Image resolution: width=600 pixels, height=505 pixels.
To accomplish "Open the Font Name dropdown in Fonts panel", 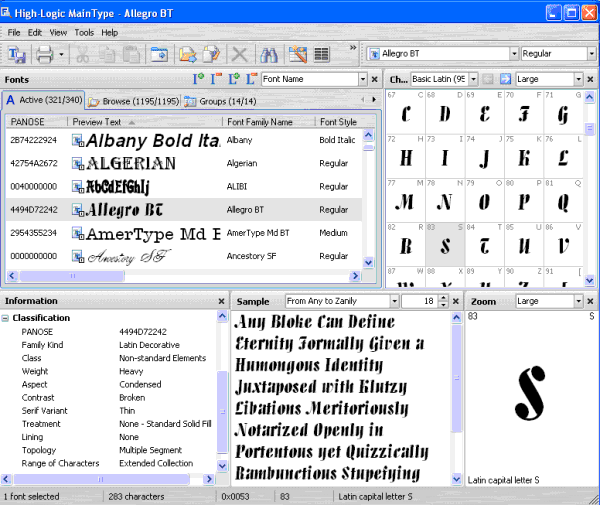I will coord(363,79).
